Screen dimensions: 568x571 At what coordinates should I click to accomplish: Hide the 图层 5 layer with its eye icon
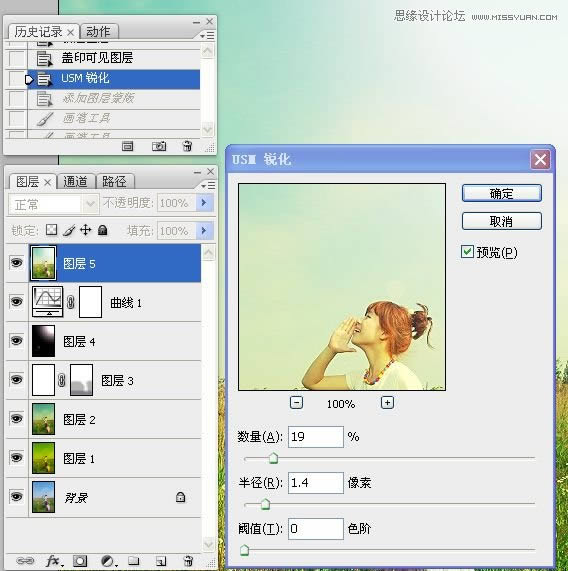(16, 263)
